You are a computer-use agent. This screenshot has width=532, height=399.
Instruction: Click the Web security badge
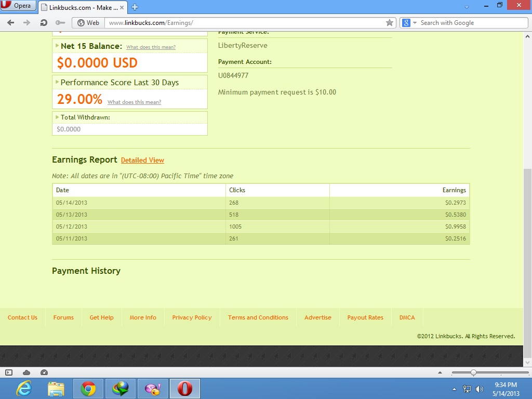[88, 23]
